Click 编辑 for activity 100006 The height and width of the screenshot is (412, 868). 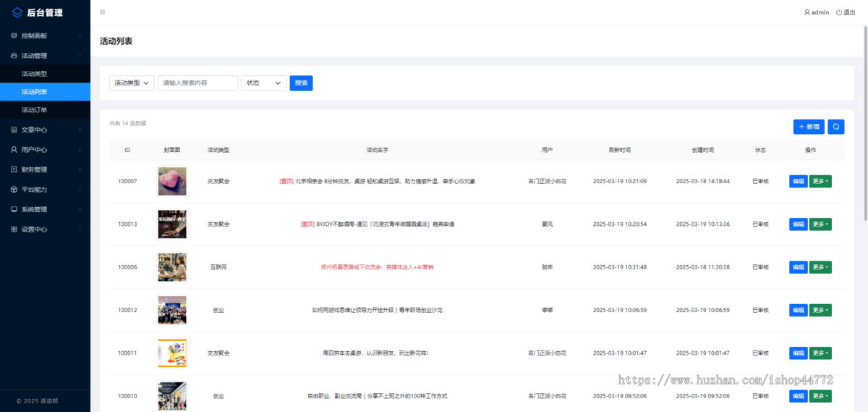click(x=798, y=267)
